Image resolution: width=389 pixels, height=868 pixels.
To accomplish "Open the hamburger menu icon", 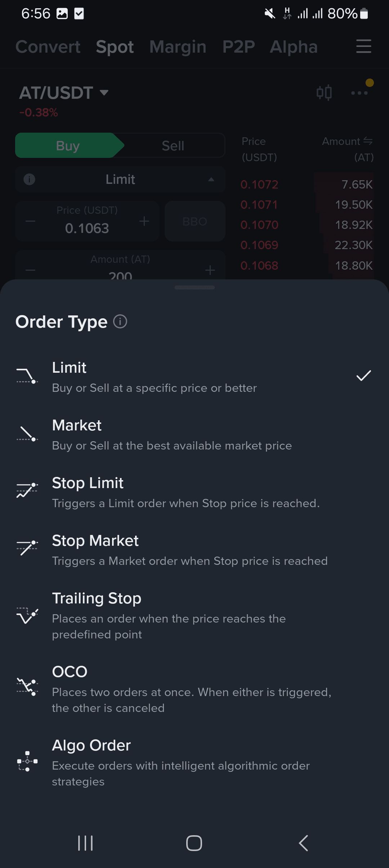I will (363, 46).
